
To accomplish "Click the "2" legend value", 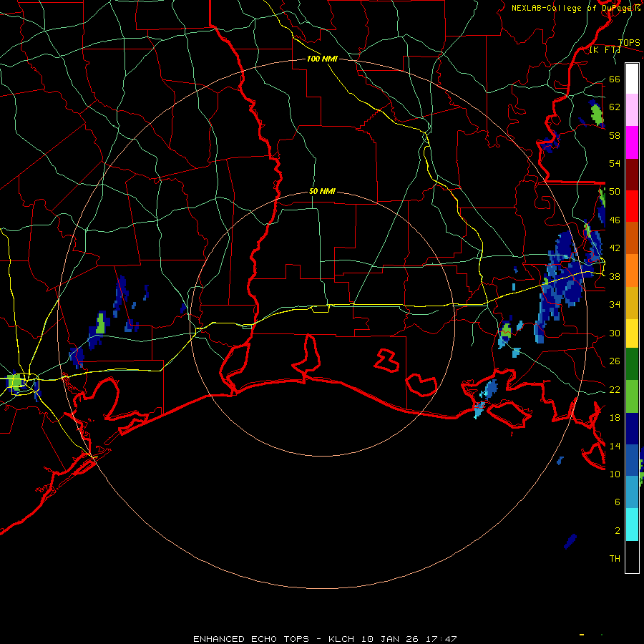I will pyautogui.click(x=618, y=531).
